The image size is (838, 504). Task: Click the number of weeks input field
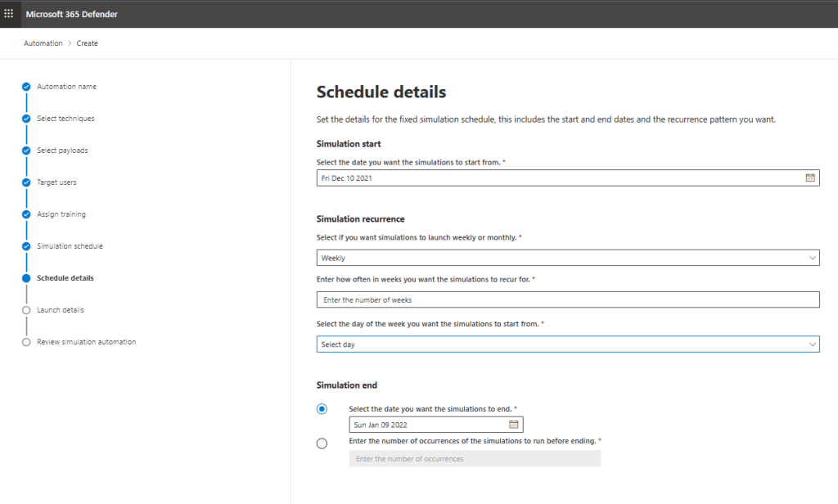(x=567, y=300)
